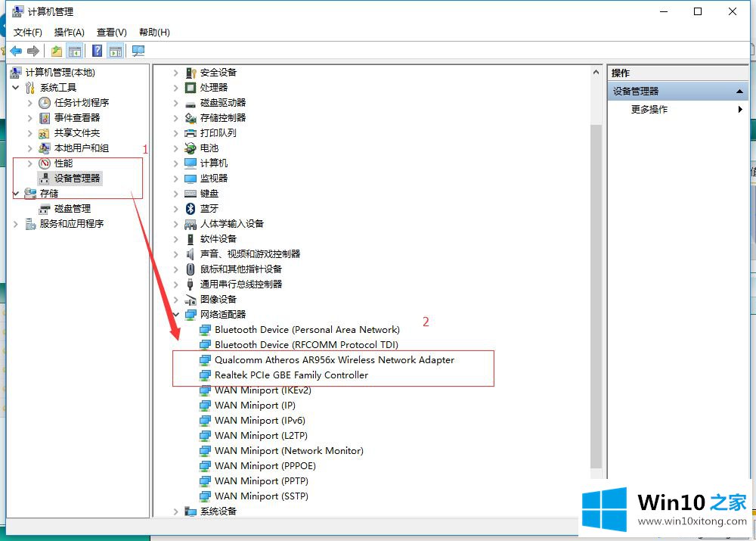Open 更多操作 submenu in actions pane

pyautogui.click(x=679, y=110)
